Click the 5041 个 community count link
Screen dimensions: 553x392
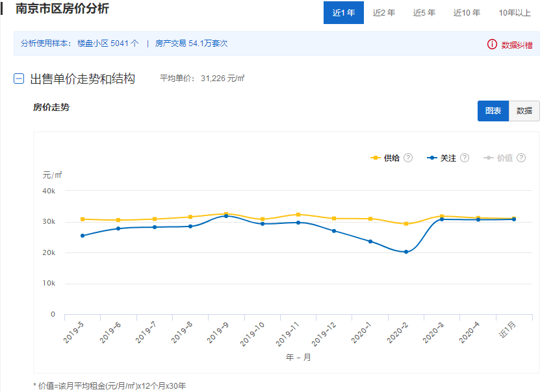point(125,43)
